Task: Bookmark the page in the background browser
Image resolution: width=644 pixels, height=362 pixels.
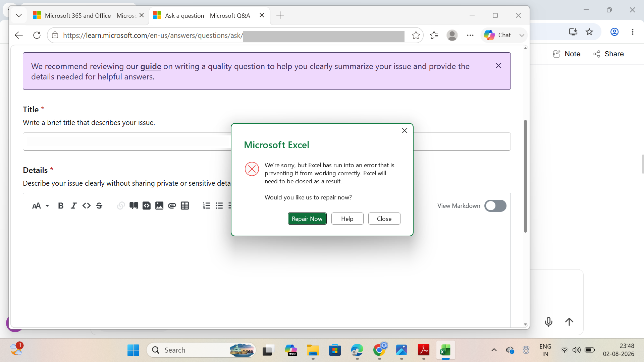Action: point(589,32)
